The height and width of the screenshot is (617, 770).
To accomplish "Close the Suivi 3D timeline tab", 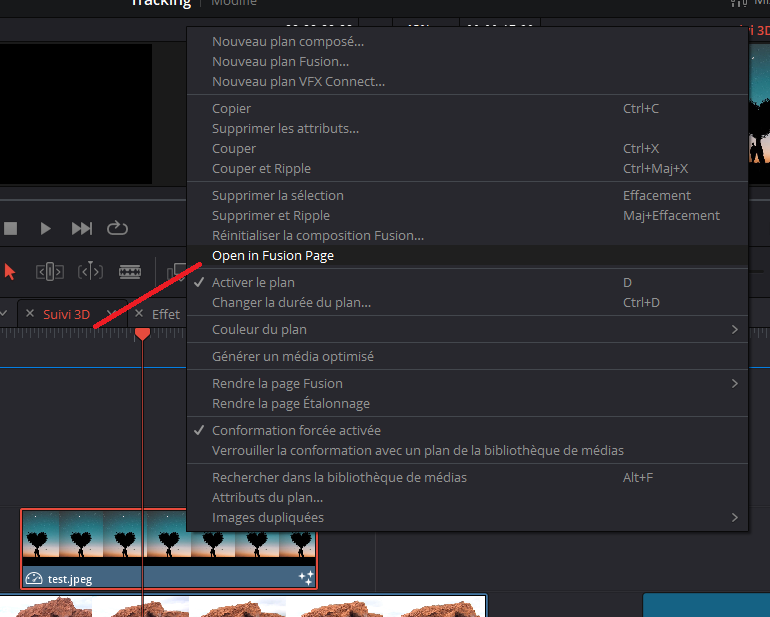I will tap(30, 313).
